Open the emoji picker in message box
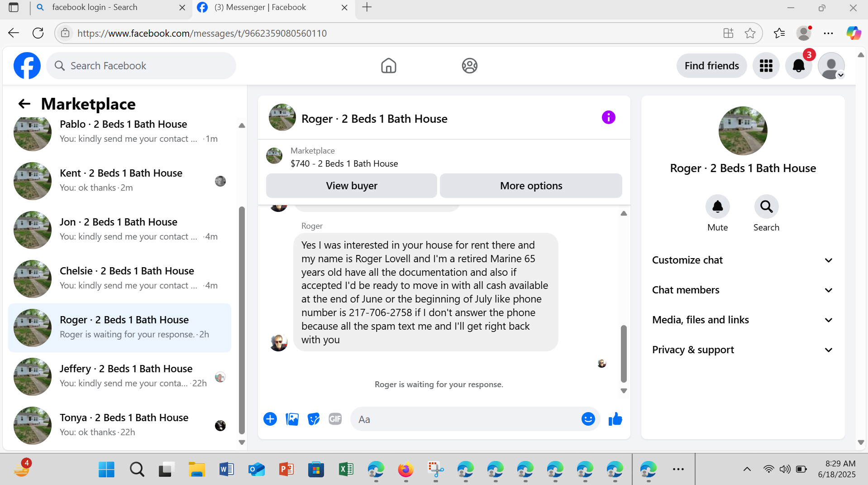The image size is (868, 485). (x=588, y=419)
